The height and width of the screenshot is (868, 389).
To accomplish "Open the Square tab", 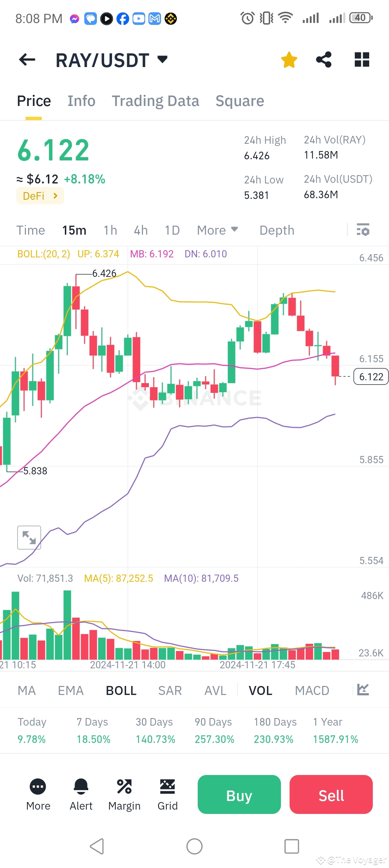I will pyautogui.click(x=240, y=101).
